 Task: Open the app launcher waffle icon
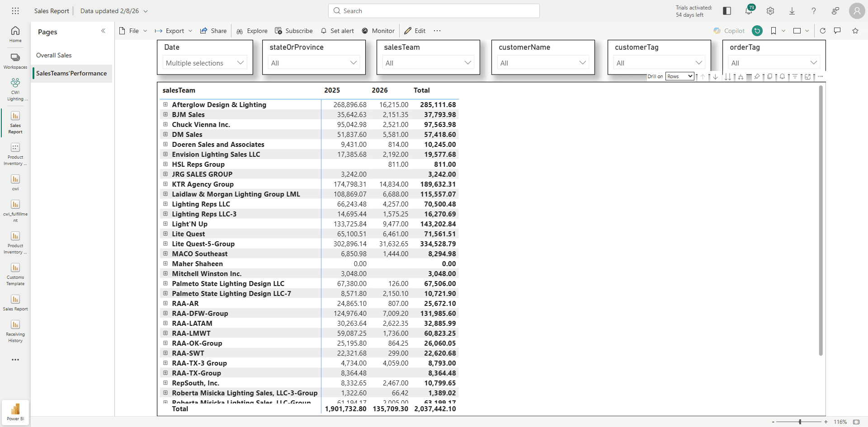click(x=15, y=11)
